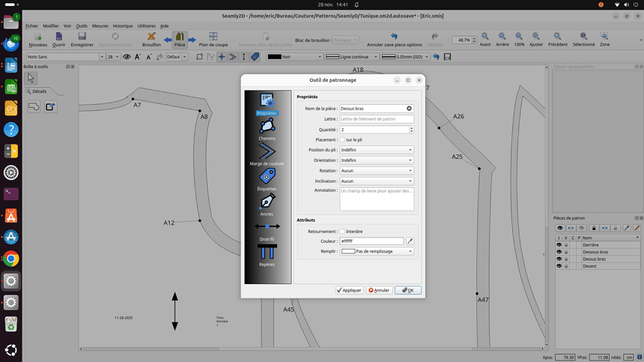Check the Interdire retournement checkbox
This screenshot has height=362, width=644.
343,232
